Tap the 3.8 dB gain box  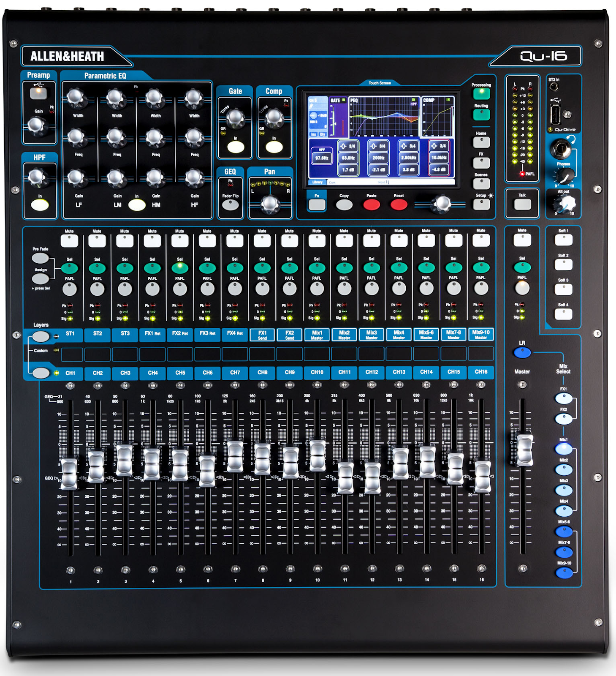[409, 170]
